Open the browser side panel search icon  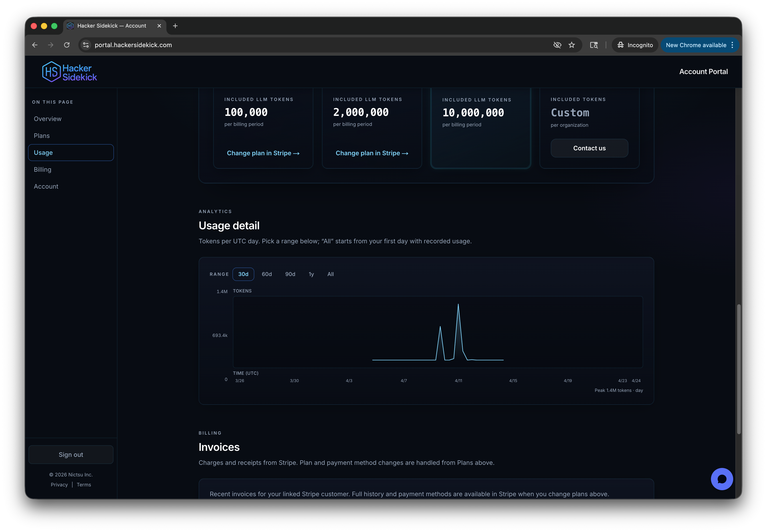click(594, 45)
